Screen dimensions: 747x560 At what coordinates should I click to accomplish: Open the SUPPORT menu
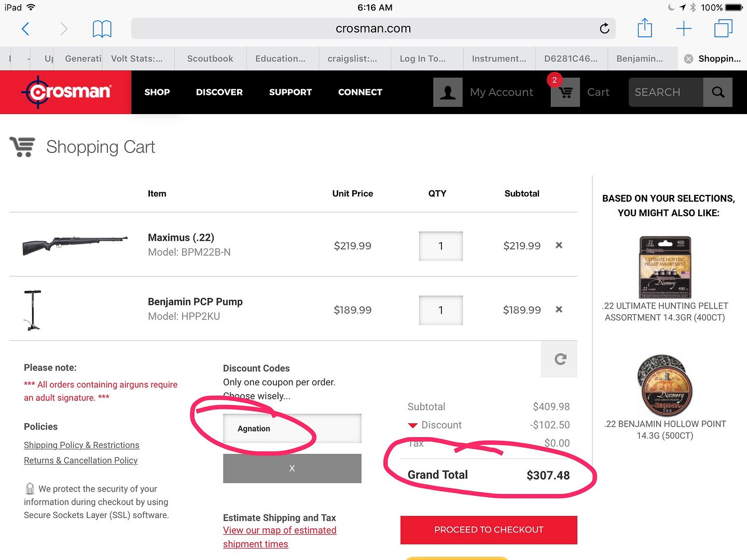[x=290, y=92]
